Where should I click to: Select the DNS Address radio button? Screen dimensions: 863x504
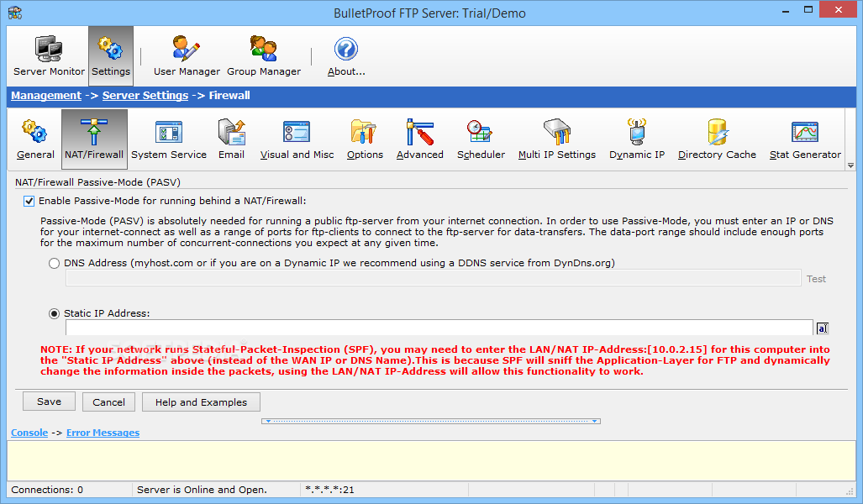click(54, 264)
